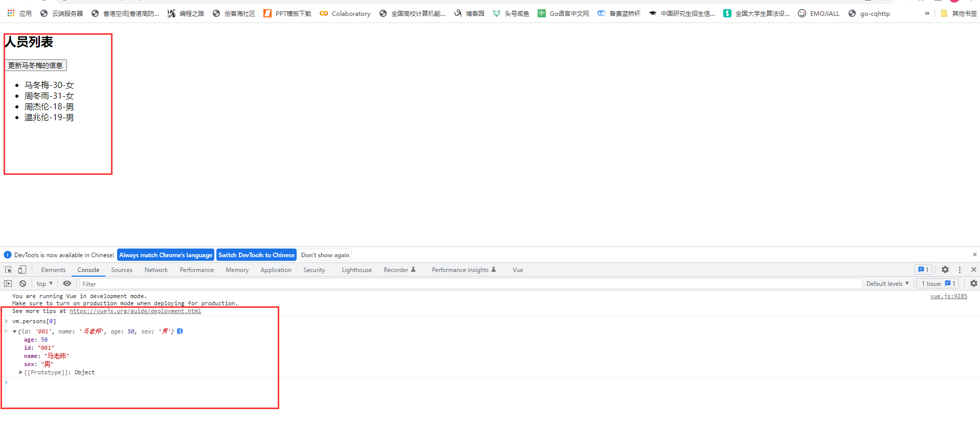Switch to the Recorder tab
This screenshot has width=980, height=427.
pos(399,269)
